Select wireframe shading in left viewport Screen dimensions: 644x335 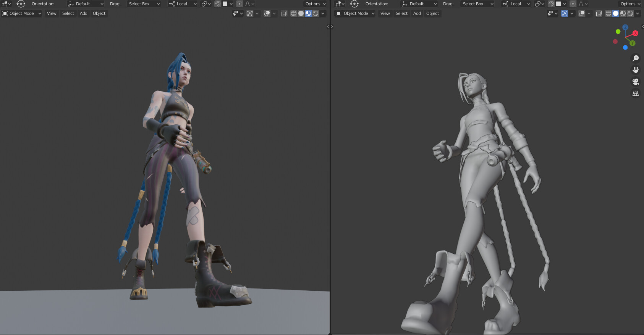294,13
